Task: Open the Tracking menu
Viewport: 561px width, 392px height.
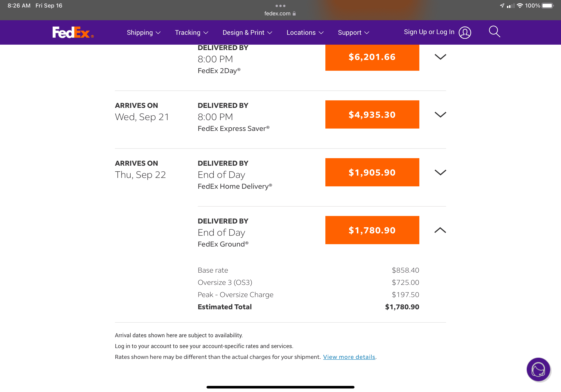Action: tap(191, 32)
